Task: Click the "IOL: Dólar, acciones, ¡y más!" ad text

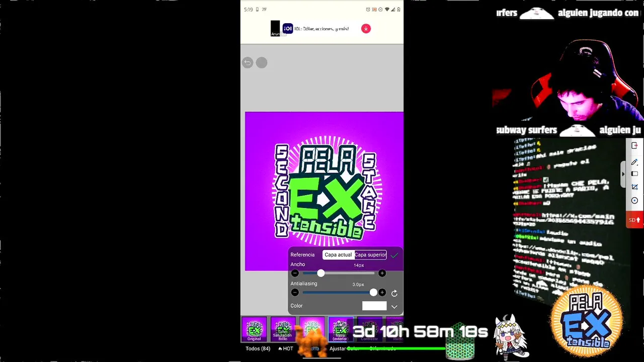Action: [322, 29]
